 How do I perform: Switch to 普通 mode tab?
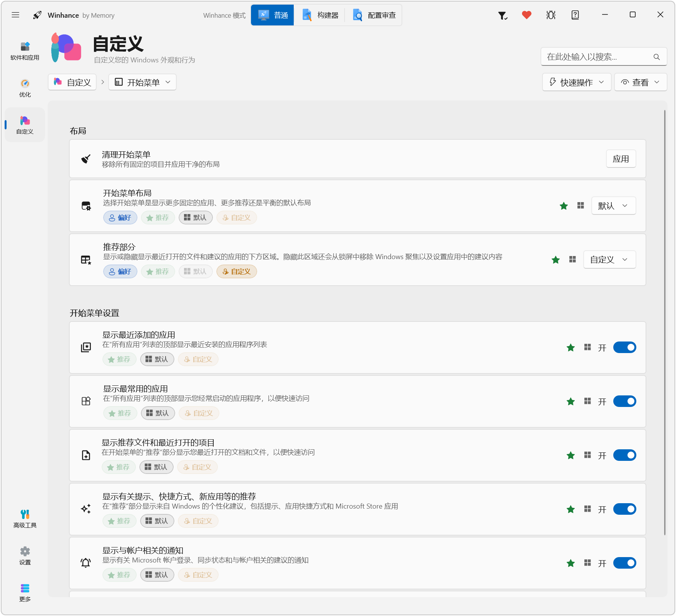[273, 15]
